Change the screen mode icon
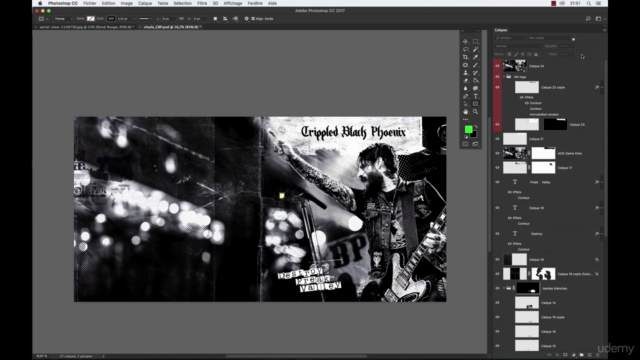Viewport: 640px width, 360px height. tap(476, 144)
